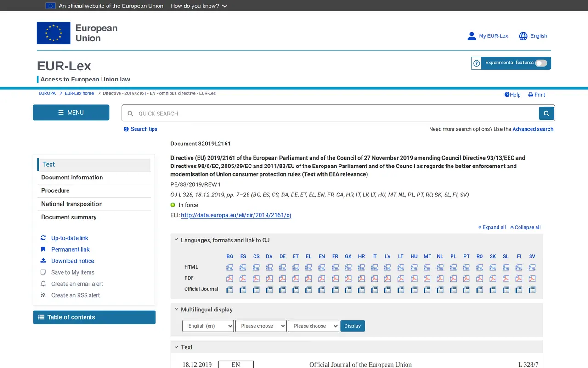Open the main MENU button
The height and width of the screenshot is (368, 588).
(71, 113)
